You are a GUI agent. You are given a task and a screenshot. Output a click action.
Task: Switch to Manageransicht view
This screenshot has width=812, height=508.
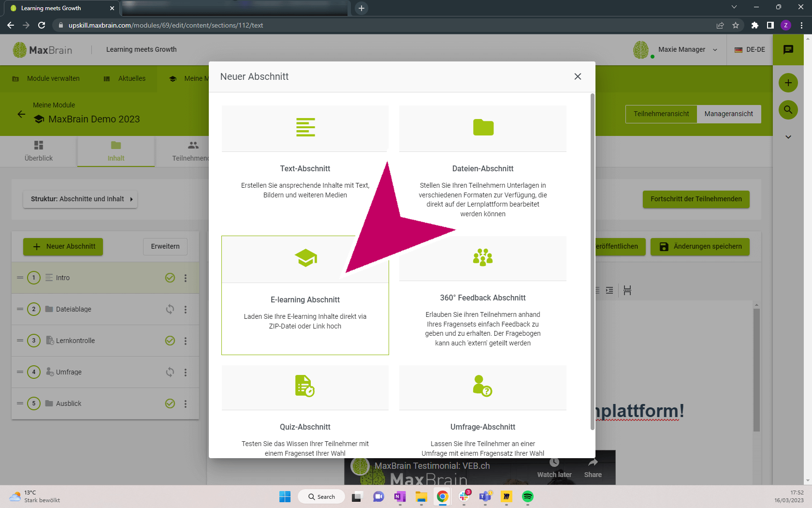(728, 114)
